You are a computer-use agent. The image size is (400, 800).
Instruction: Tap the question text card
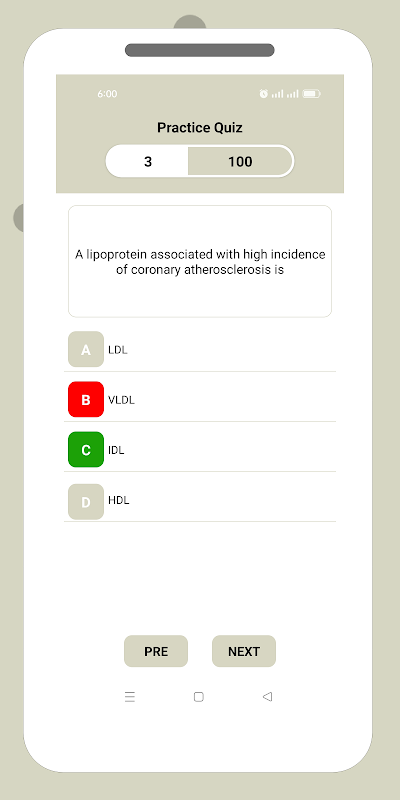pyautogui.click(x=200, y=261)
